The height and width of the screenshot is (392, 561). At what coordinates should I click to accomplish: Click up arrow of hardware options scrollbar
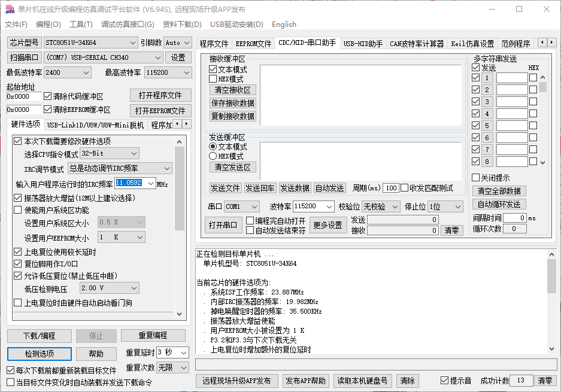179,142
